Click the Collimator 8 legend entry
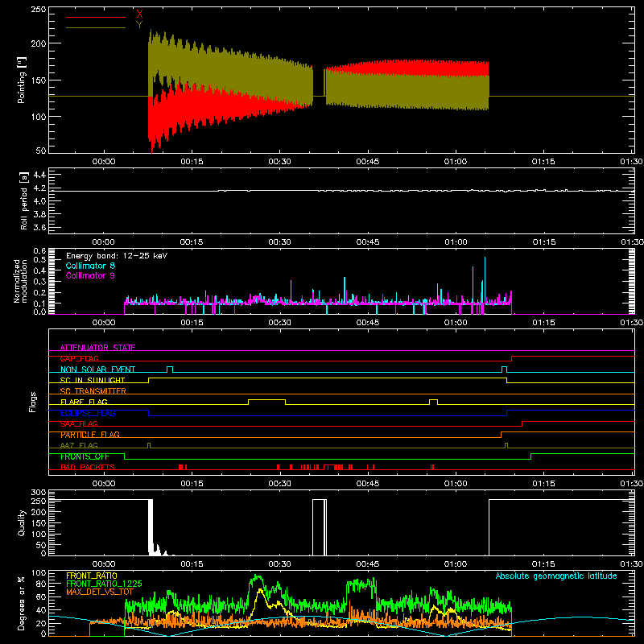The image size is (644, 644). [90, 266]
